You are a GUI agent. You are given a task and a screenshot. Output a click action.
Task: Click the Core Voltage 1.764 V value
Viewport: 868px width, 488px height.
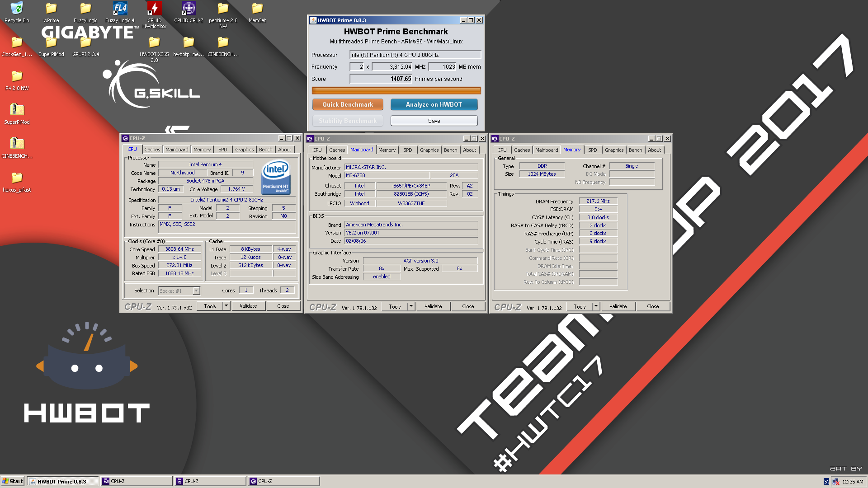tap(236, 189)
